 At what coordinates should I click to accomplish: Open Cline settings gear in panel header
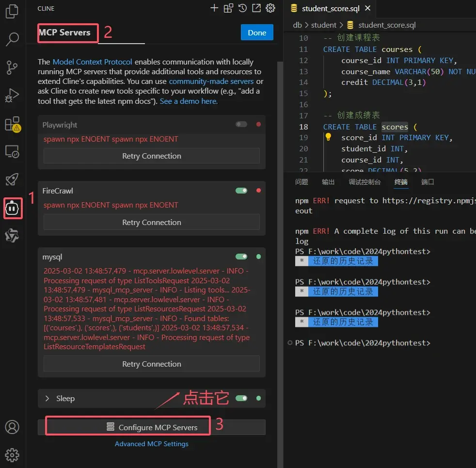point(270,8)
